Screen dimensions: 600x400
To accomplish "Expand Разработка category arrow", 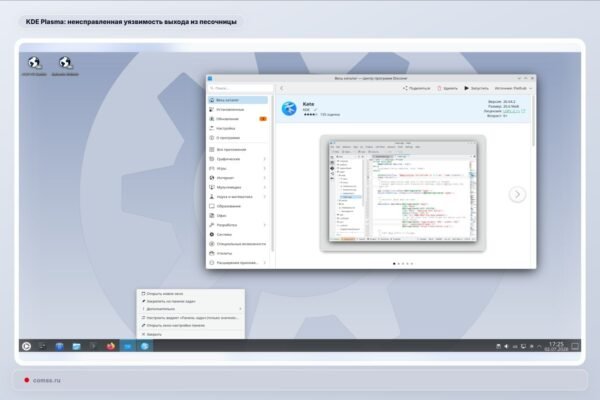I will tap(264, 225).
